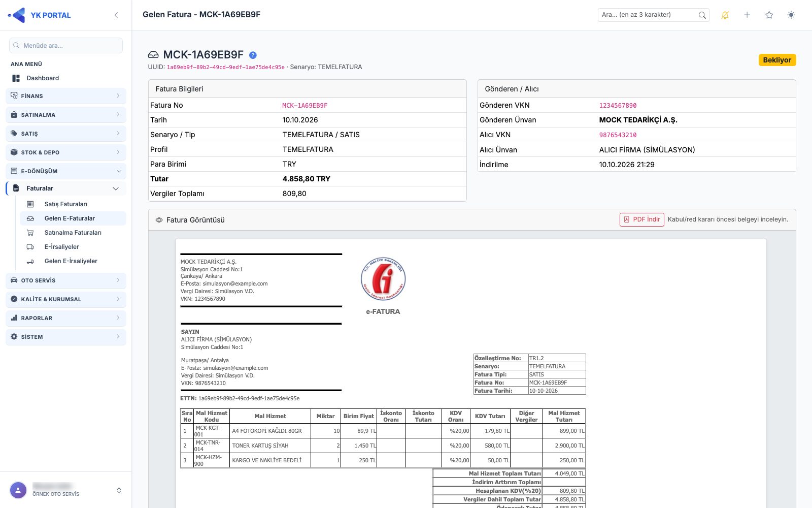
Task: Click the Dashboard grid icon
Action: click(16, 78)
